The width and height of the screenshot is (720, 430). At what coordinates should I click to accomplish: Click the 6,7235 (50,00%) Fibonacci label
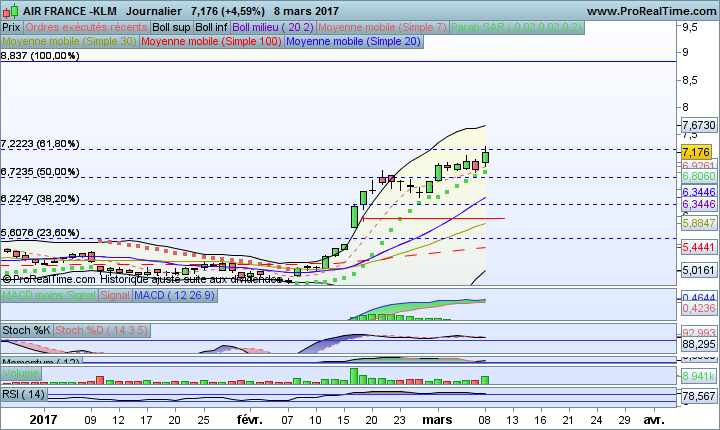pyautogui.click(x=40, y=172)
